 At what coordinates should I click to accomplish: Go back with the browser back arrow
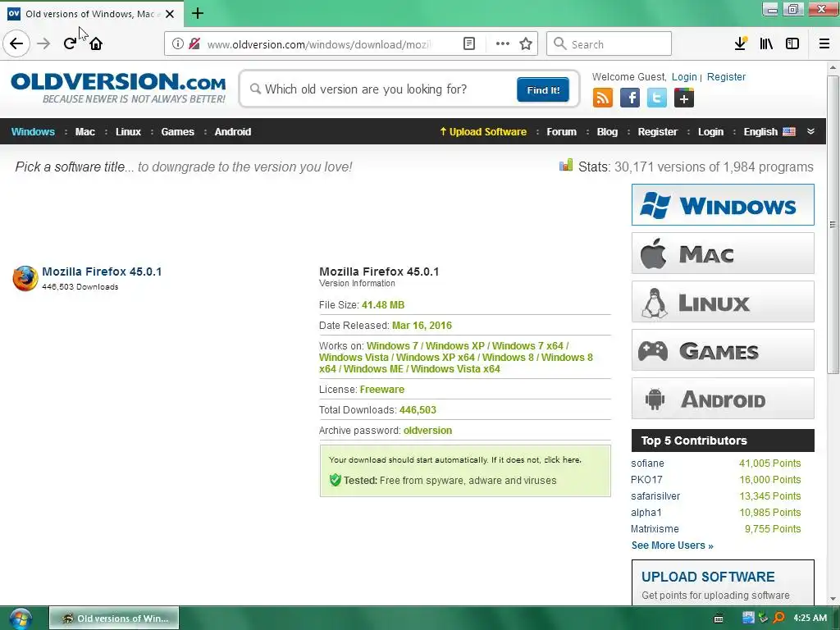[x=16, y=43]
